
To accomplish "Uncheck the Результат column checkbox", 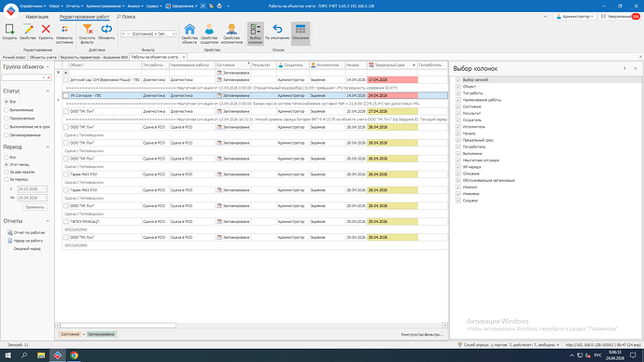I will click(458, 113).
